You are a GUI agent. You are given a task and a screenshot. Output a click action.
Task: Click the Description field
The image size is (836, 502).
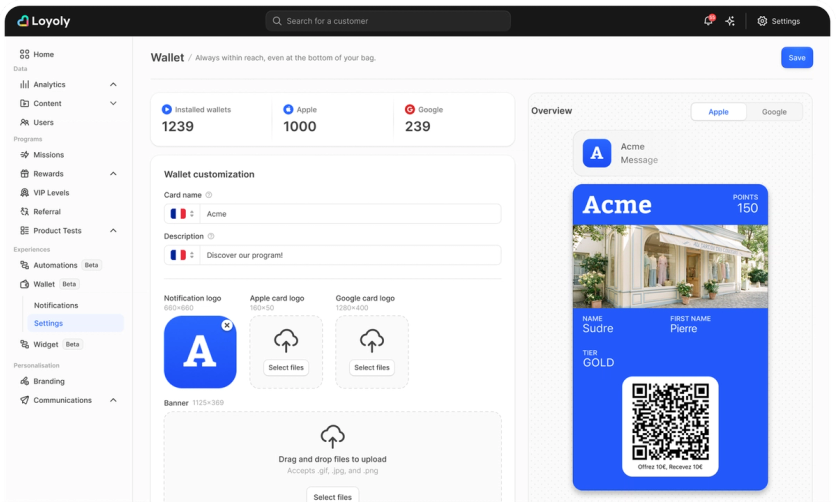(x=350, y=255)
